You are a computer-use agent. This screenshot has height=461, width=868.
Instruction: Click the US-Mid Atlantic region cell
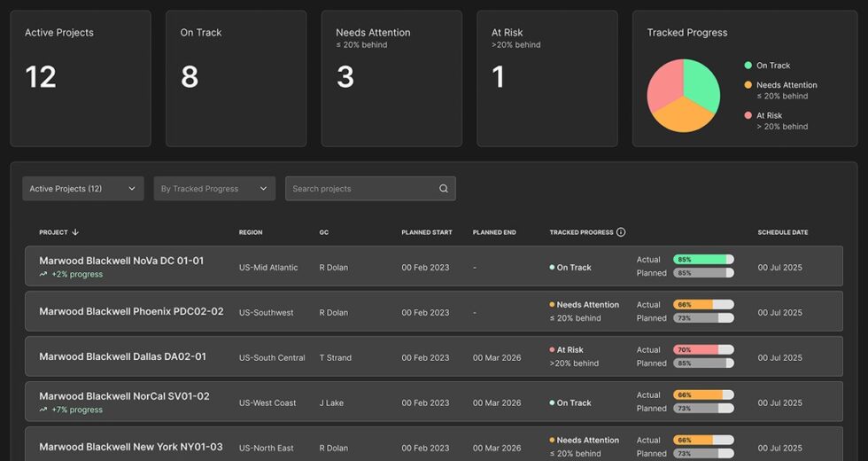268,268
